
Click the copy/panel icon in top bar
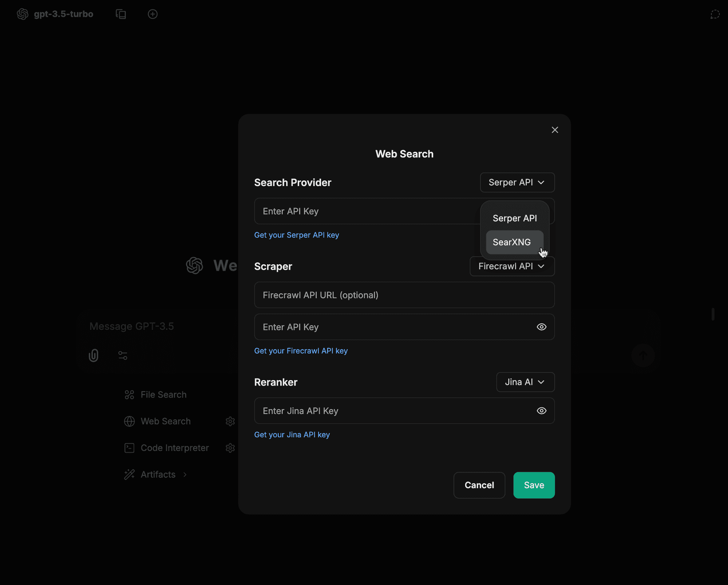[x=121, y=14]
